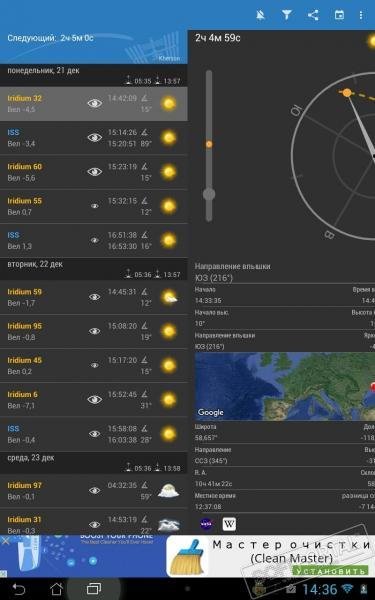Toggle eye icon for Iridium 32
This screenshot has width=375, height=600.
tap(95, 103)
